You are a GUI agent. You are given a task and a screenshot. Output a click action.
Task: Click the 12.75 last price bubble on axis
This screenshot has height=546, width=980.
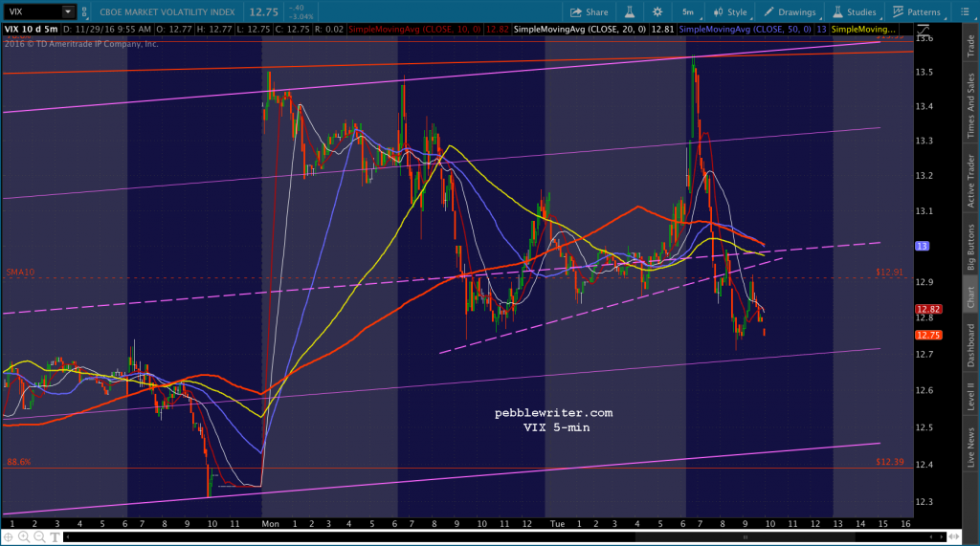tap(928, 336)
